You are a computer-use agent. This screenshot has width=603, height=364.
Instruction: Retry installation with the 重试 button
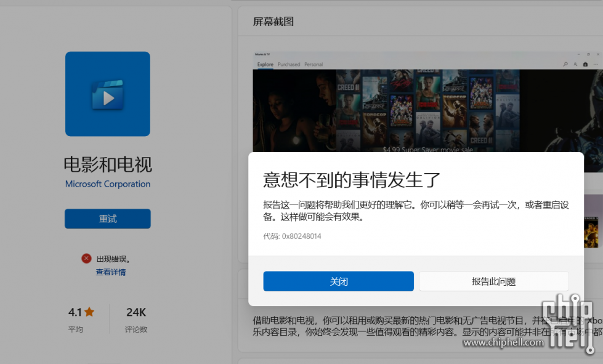click(108, 219)
